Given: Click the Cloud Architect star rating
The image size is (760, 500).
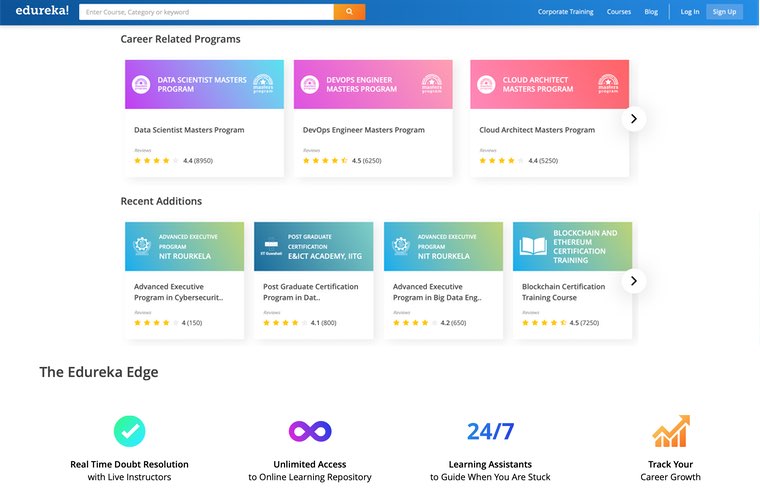Looking at the screenshot, I should 502,160.
